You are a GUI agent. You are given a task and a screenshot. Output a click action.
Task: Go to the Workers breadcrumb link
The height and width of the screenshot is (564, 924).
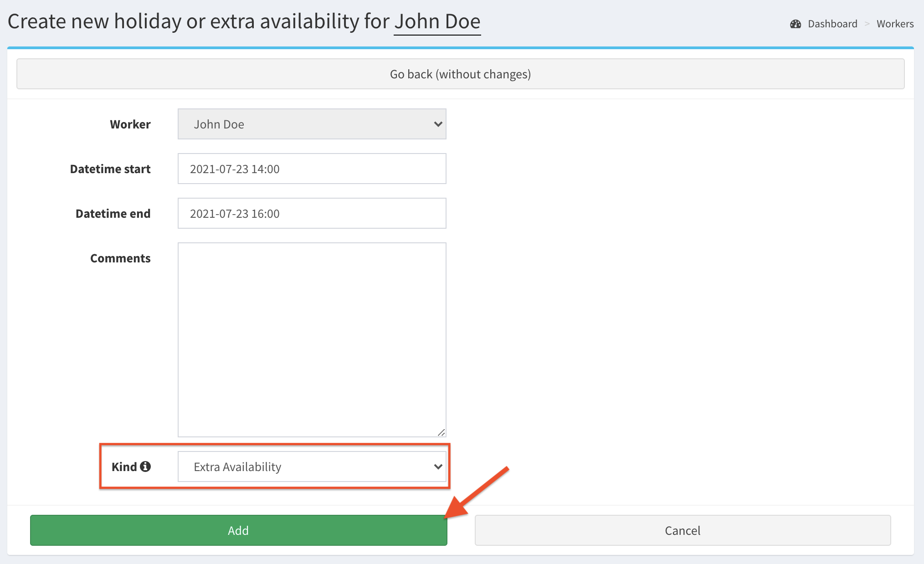(895, 24)
